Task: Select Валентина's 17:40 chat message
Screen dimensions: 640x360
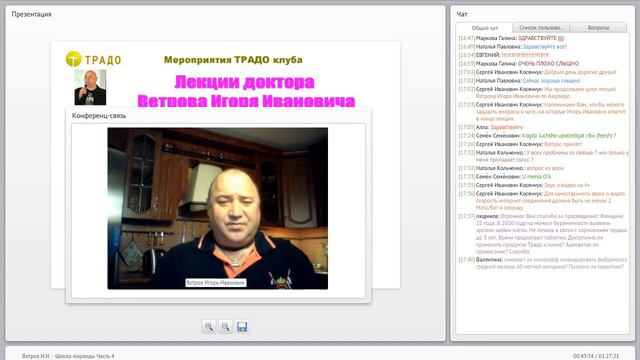Action: pos(543,263)
